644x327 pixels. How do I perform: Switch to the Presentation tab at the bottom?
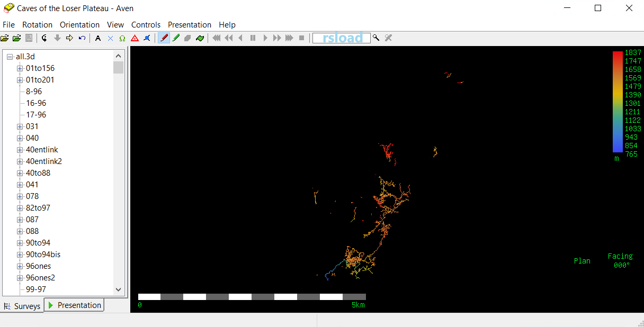click(74, 305)
